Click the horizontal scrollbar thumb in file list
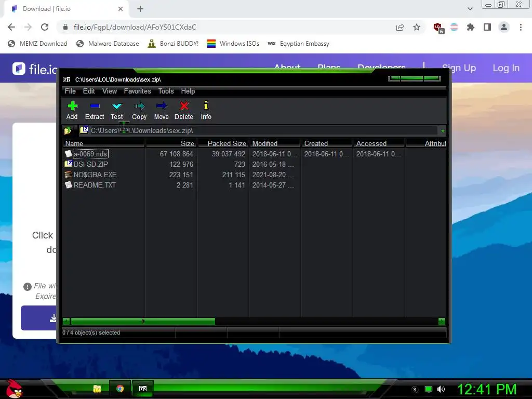This screenshot has height=399, width=532. click(143, 321)
